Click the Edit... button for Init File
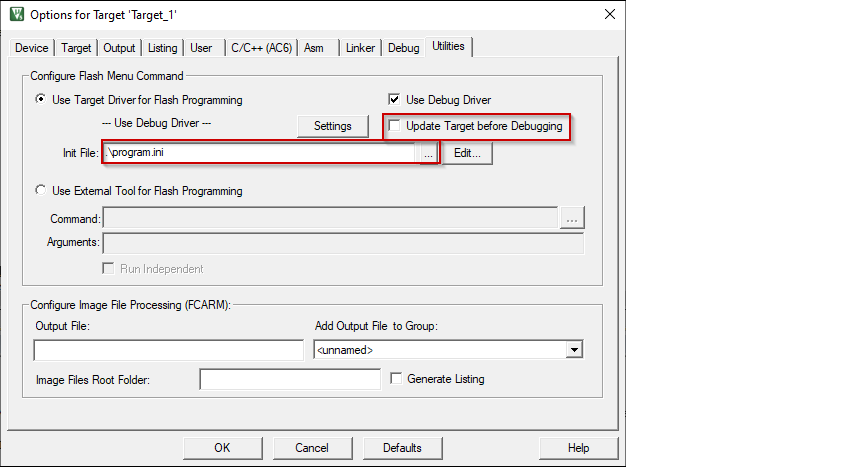Viewport: 855px width, 468px height. click(467, 154)
